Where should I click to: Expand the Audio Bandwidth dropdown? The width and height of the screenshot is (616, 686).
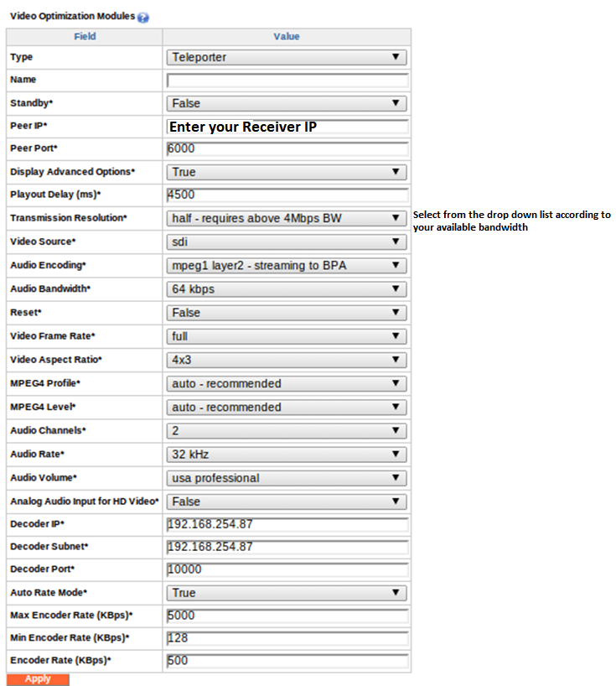287,289
